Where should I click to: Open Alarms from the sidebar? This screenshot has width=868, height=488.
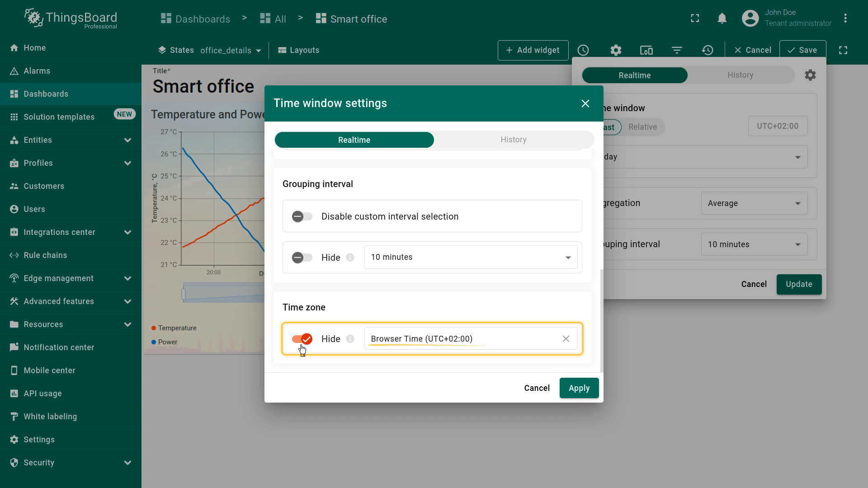click(x=37, y=71)
